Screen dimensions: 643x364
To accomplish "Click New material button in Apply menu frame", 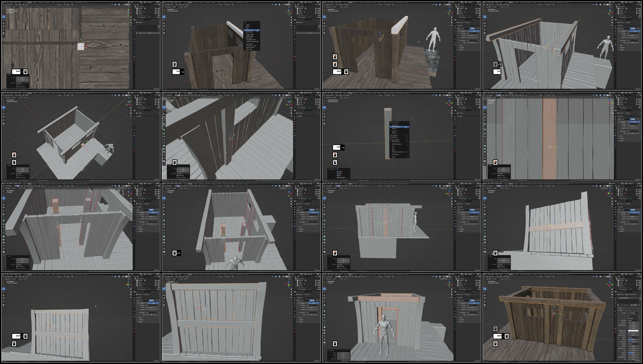I will (x=310, y=33).
